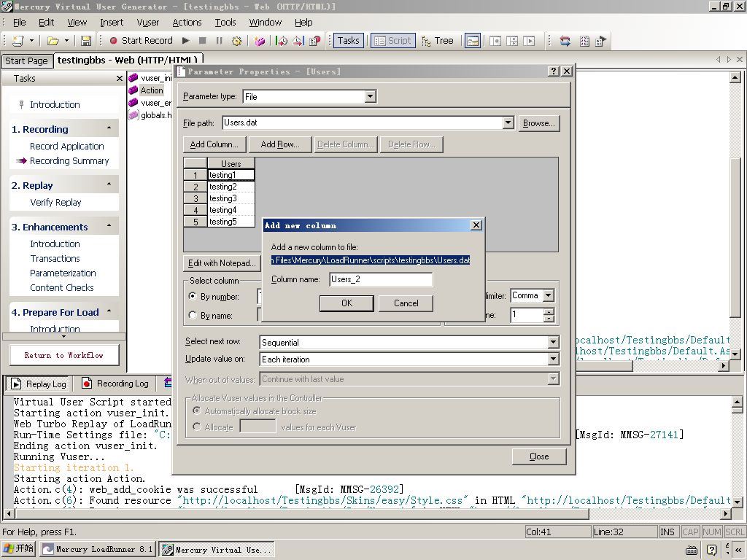Open the Select next row dropdown
This screenshot has width=747, height=560.
pyautogui.click(x=553, y=343)
